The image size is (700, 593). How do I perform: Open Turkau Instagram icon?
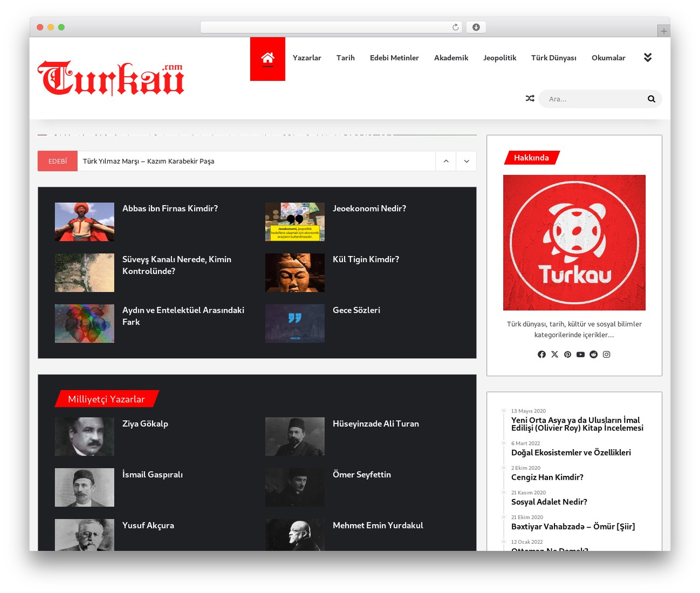coord(606,354)
